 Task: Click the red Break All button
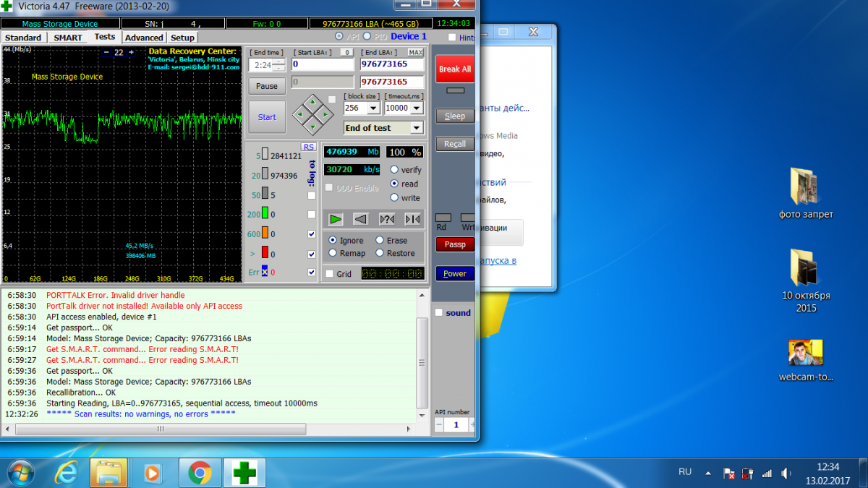(x=455, y=69)
